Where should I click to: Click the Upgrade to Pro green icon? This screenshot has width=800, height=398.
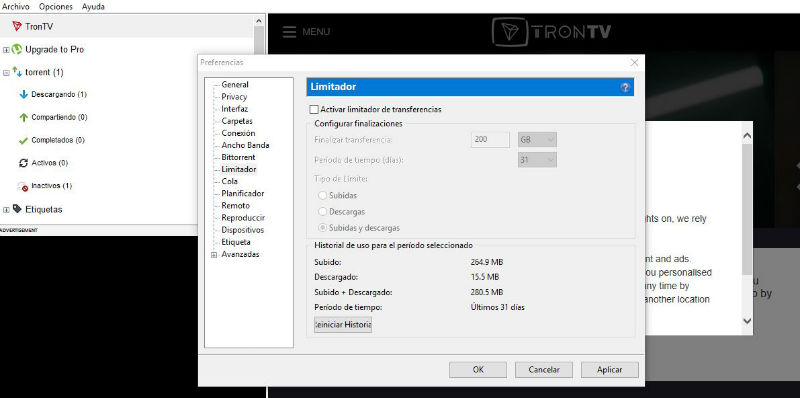click(x=17, y=49)
